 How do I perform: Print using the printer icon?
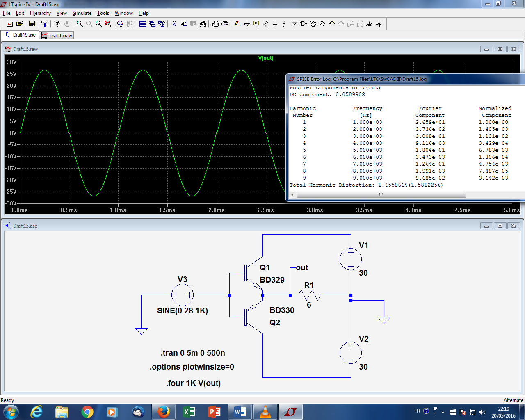tap(225, 24)
